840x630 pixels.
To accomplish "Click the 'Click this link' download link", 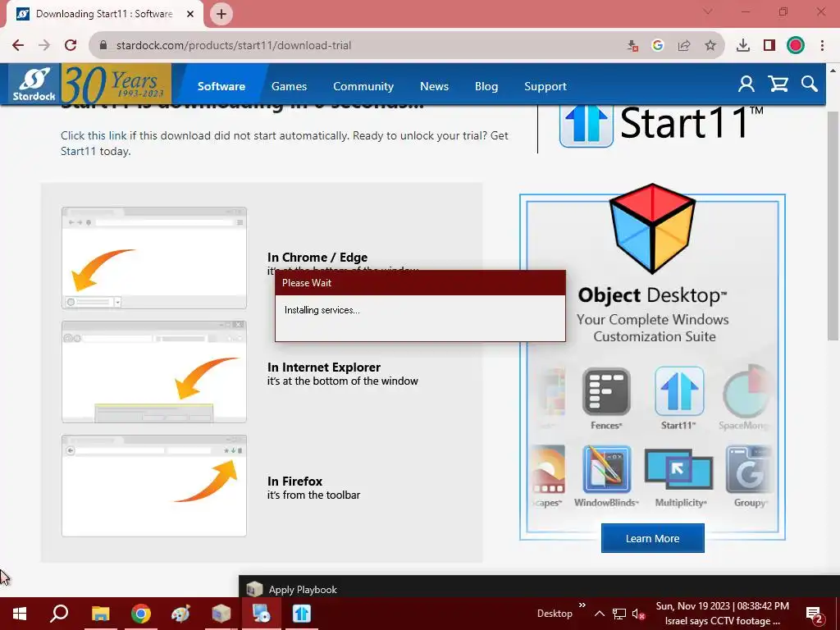I will coord(94,135).
